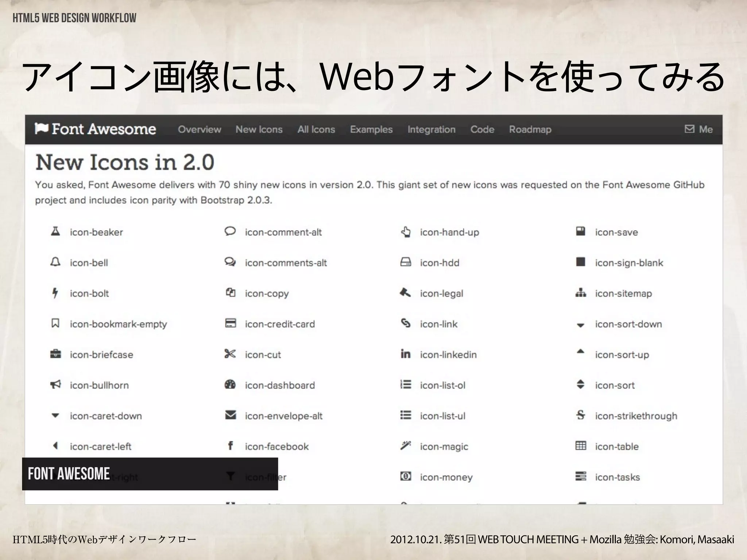Click the sort double-arrow icon
Viewport: 747px width, 560px height.
pyautogui.click(x=581, y=384)
